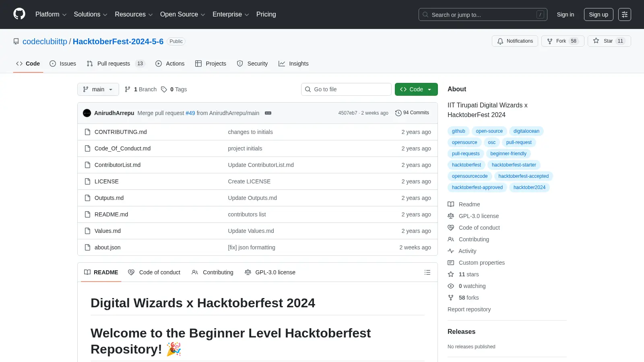Star the repository with star icon
The height and width of the screenshot is (362, 644).
coord(596,41)
